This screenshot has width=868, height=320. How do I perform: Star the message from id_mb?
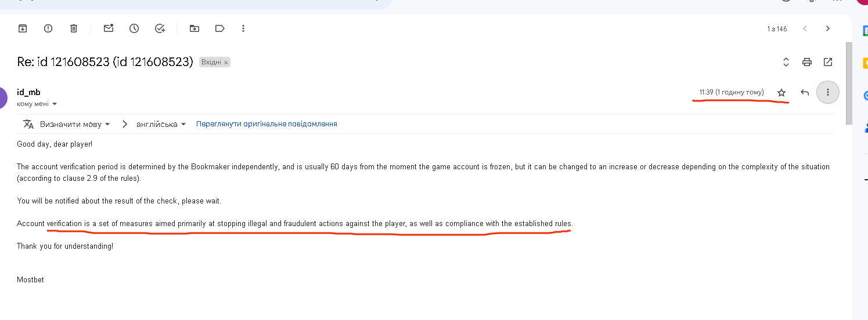click(781, 93)
